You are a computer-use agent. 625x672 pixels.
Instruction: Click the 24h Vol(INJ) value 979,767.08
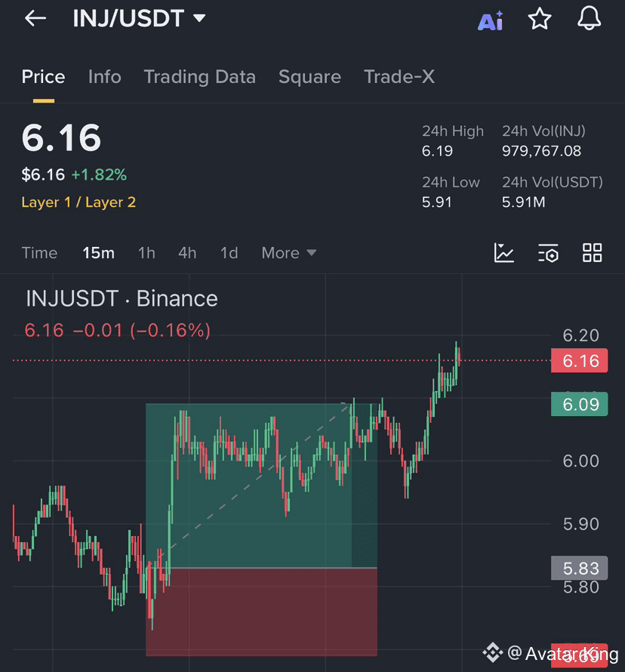[541, 151]
